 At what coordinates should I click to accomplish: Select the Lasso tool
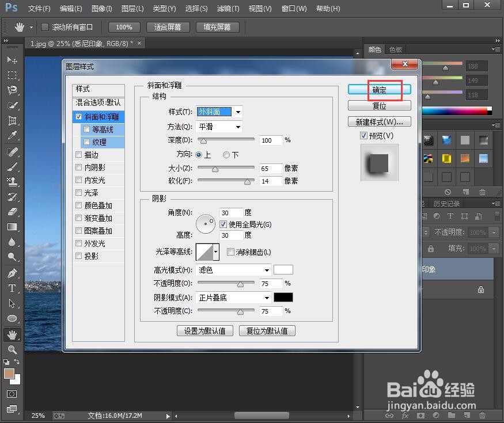click(13, 90)
